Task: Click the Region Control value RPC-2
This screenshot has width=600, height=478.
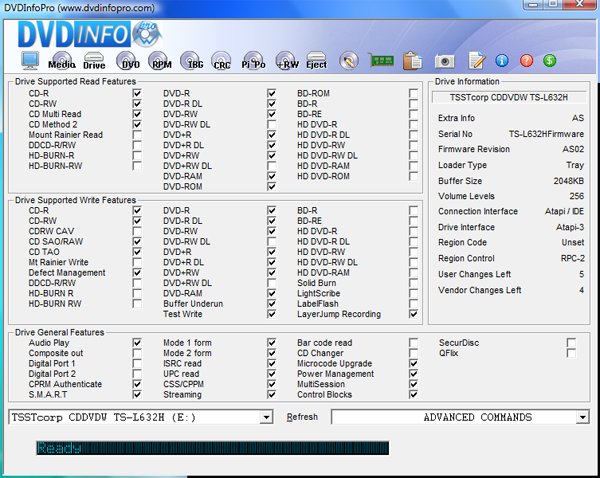Action: click(572, 258)
